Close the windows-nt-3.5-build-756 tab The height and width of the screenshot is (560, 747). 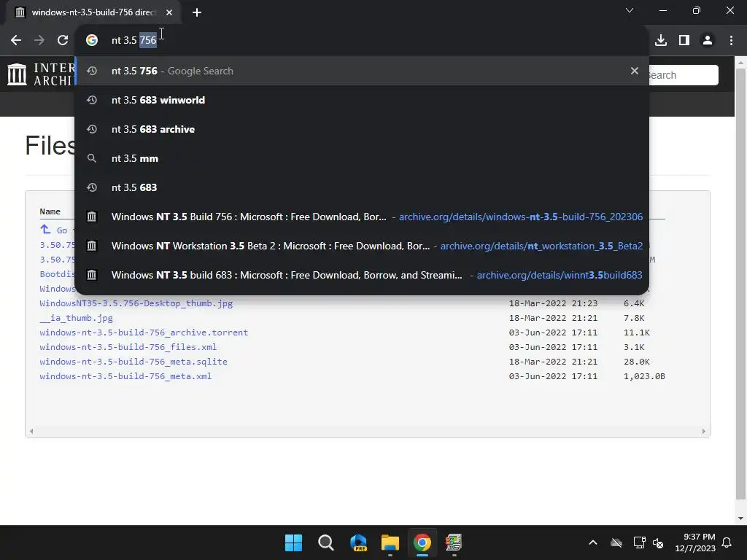click(169, 12)
